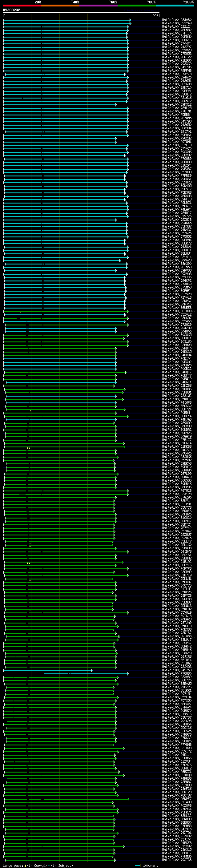
Task: Select the query name AV390232
Action: tap(11, 10)
